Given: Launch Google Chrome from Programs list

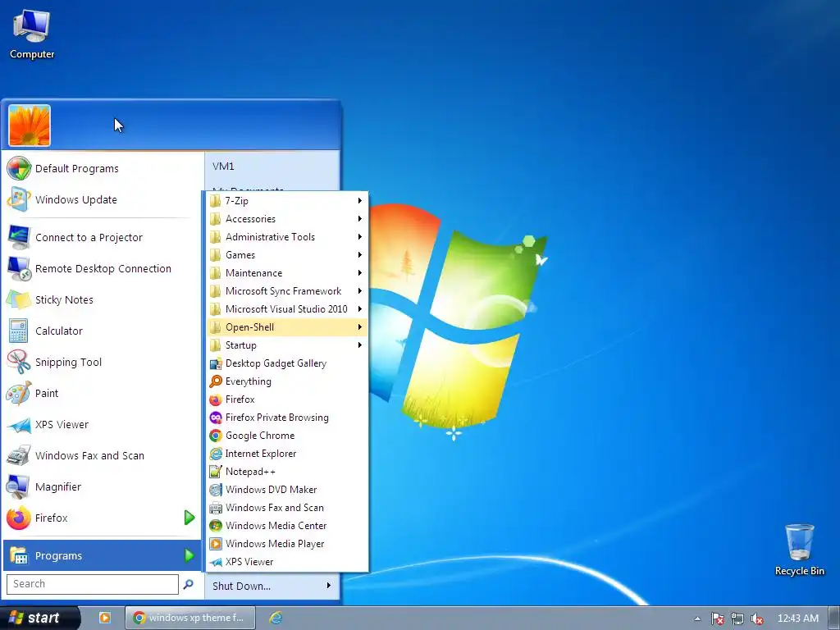Looking at the screenshot, I should (x=287, y=436).
